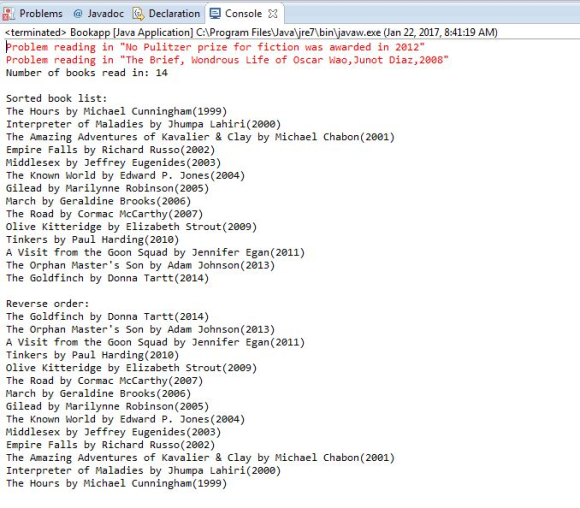Click the 'Sorted book list:' heading line
Image resolution: width=580 pixels, height=508 pixels.
pos(56,98)
